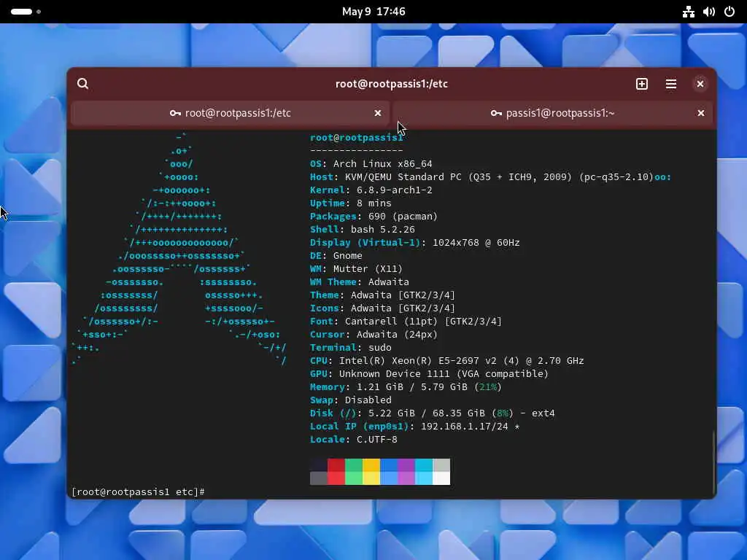
Task: Click the purple color block
Action: pos(406,472)
